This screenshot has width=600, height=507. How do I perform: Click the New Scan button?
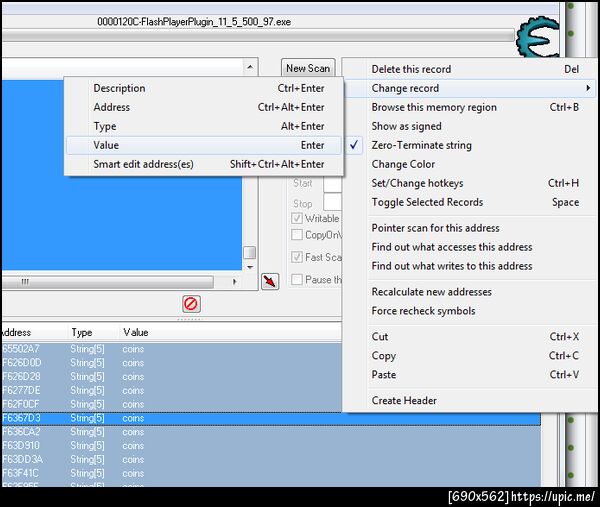[308, 68]
